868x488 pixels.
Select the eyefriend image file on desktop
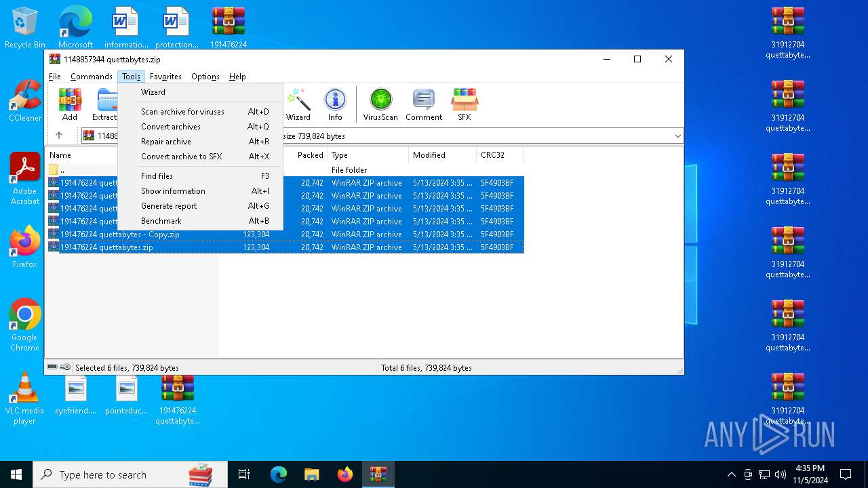pyautogui.click(x=76, y=396)
